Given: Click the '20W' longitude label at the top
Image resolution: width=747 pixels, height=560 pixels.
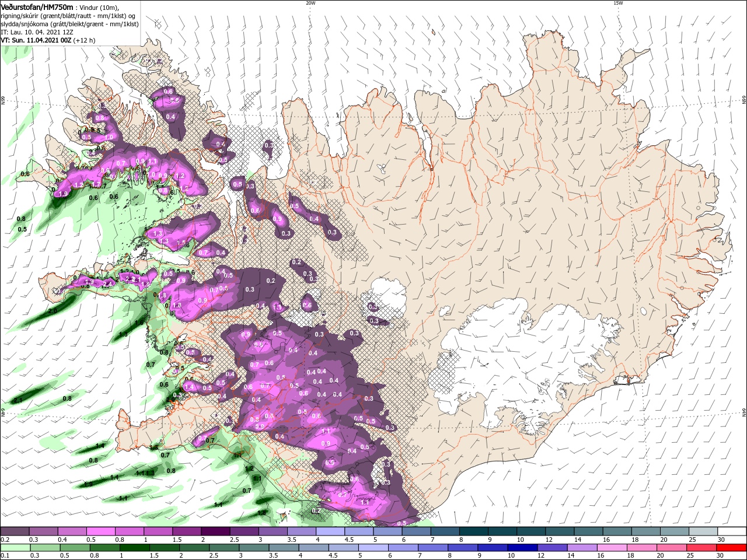Looking at the screenshot, I should [310, 3].
